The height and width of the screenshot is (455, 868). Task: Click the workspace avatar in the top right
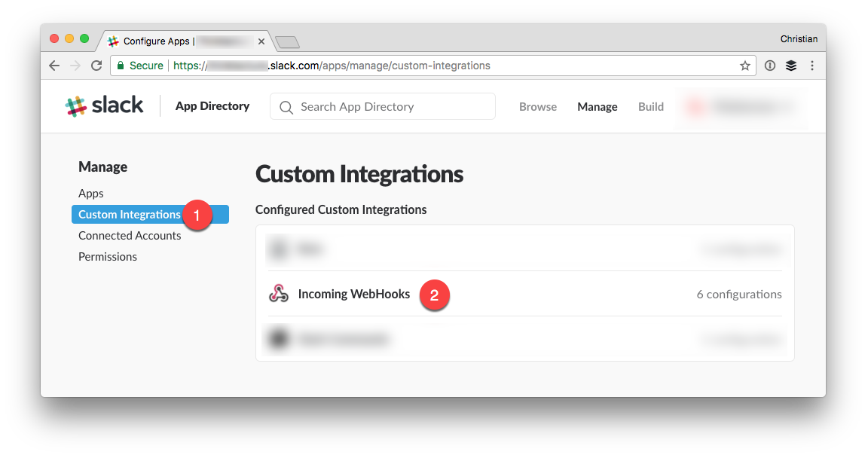coord(695,106)
